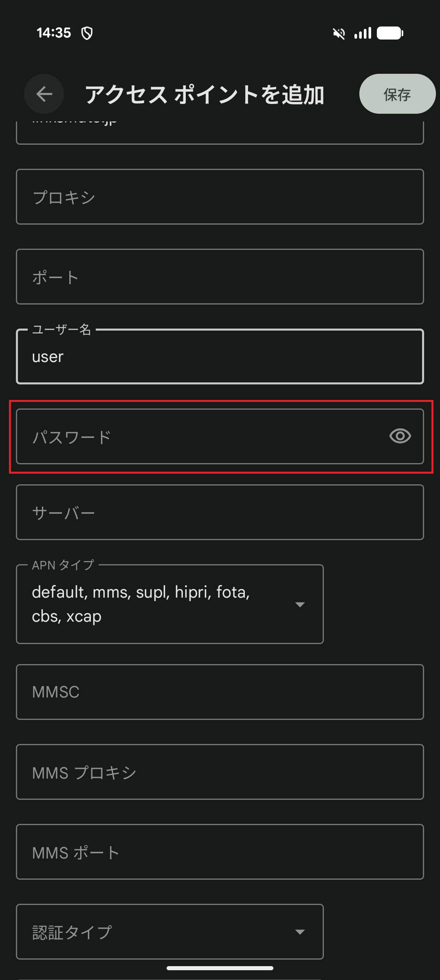Tap the back arrow to leave APN settings
This screenshot has width=440, height=980.
point(44,93)
